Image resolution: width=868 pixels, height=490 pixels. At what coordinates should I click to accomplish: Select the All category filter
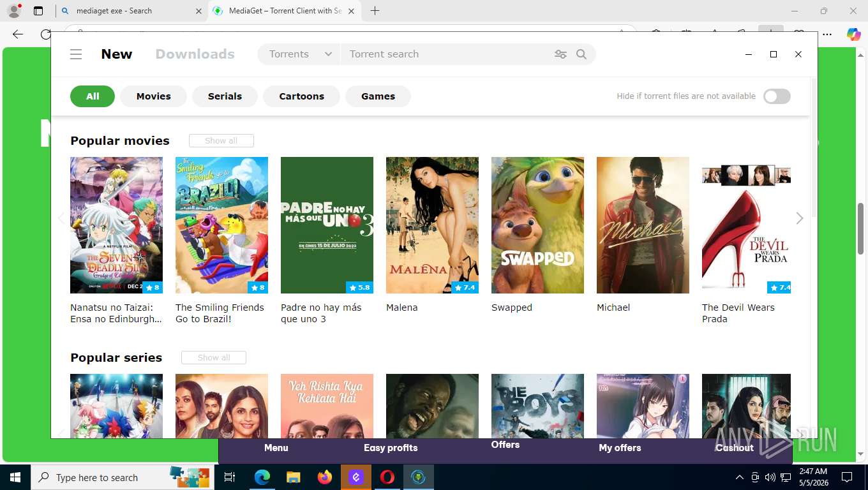click(x=93, y=96)
